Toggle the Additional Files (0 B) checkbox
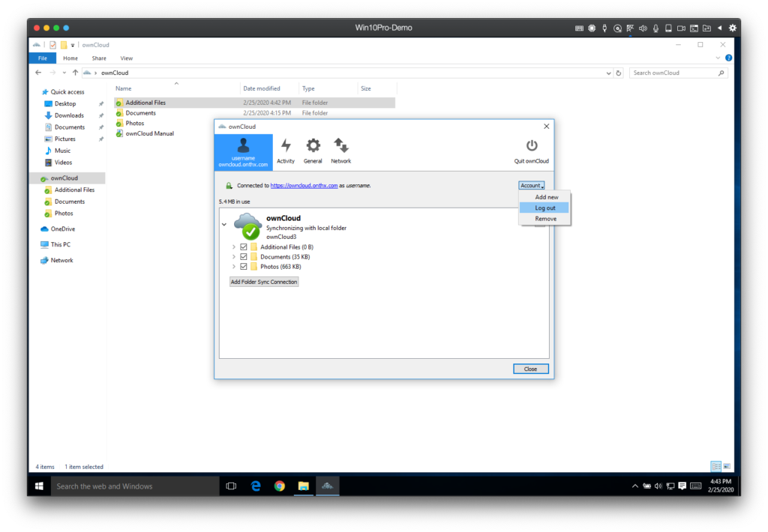Screen dimensions: 768x532 pyautogui.click(x=244, y=247)
